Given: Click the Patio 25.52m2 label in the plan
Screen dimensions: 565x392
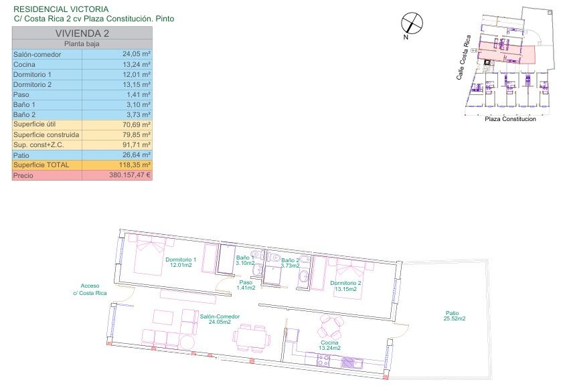Looking at the screenshot, I should (x=455, y=316).
